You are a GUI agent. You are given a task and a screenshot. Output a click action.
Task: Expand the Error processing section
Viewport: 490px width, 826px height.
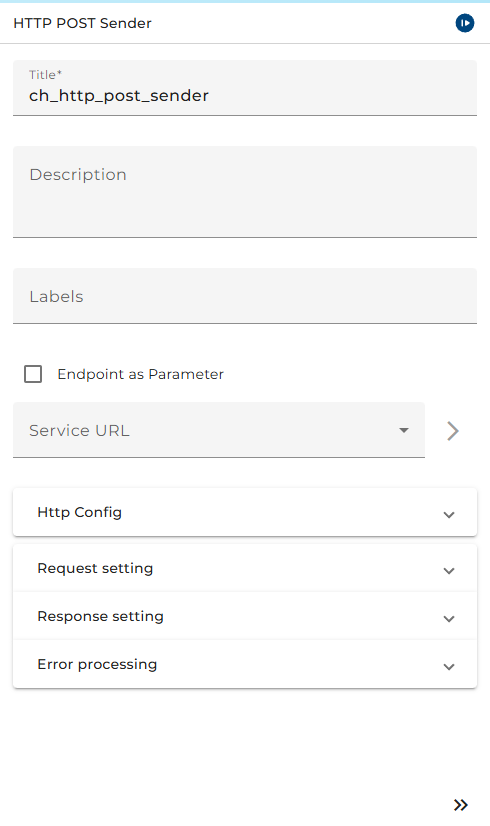245,664
